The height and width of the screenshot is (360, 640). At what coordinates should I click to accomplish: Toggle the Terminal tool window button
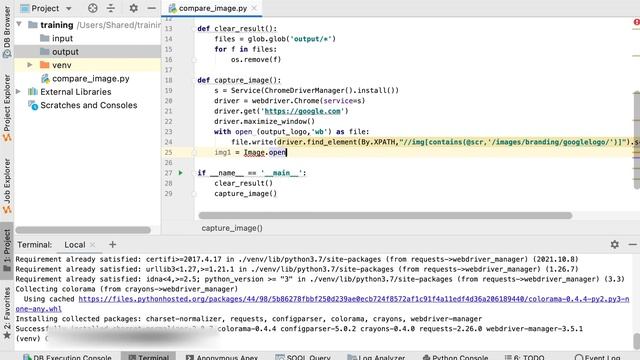149,357
